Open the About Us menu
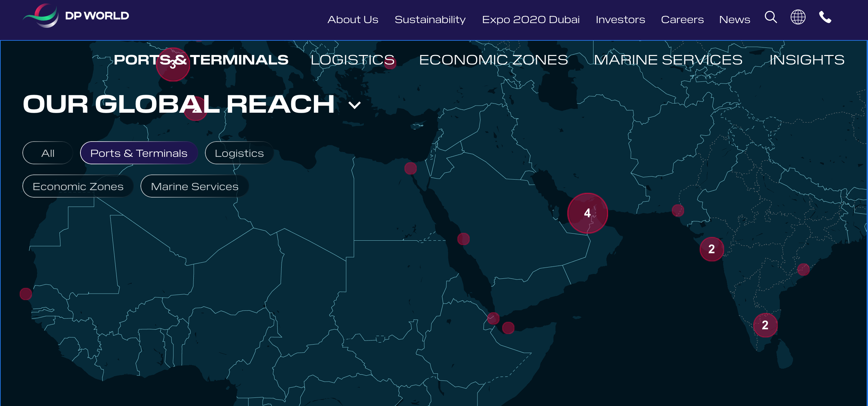 353,20
